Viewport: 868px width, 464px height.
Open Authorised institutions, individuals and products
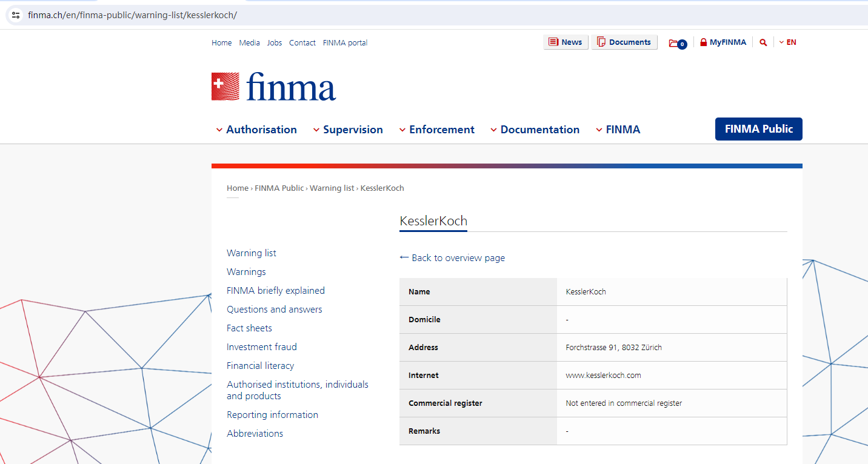coord(297,390)
